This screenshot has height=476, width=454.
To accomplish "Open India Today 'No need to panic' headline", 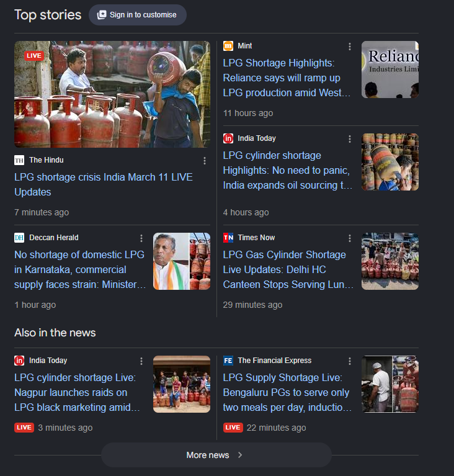I will pos(287,170).
